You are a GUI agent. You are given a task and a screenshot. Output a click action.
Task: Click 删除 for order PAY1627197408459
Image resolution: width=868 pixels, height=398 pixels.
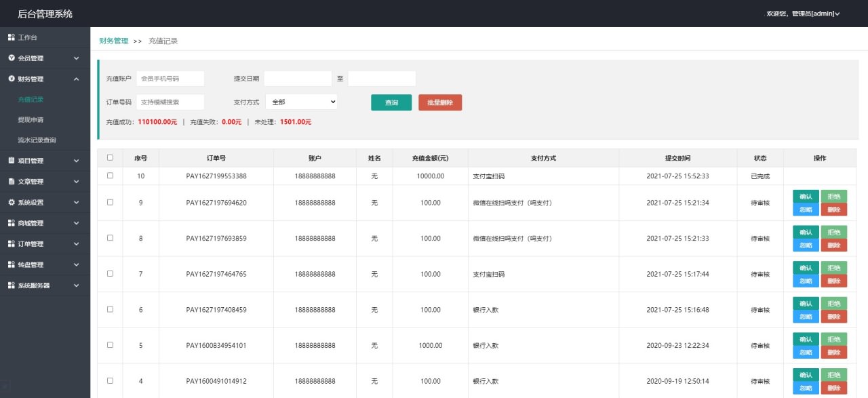[834, 317]
